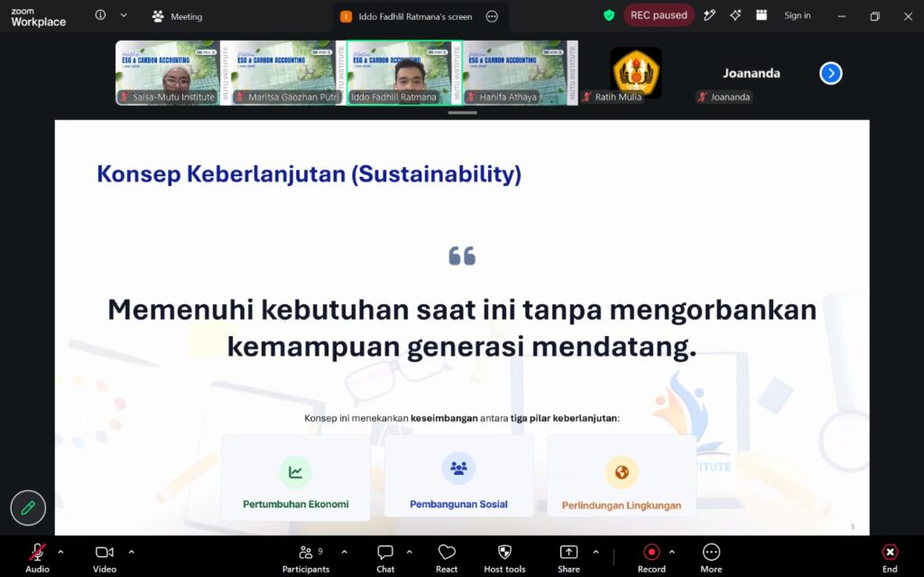Image resolution: width=924 pixels, height=577 pixels.
Task: Open the green annotate pencil button
Action: 28,508
